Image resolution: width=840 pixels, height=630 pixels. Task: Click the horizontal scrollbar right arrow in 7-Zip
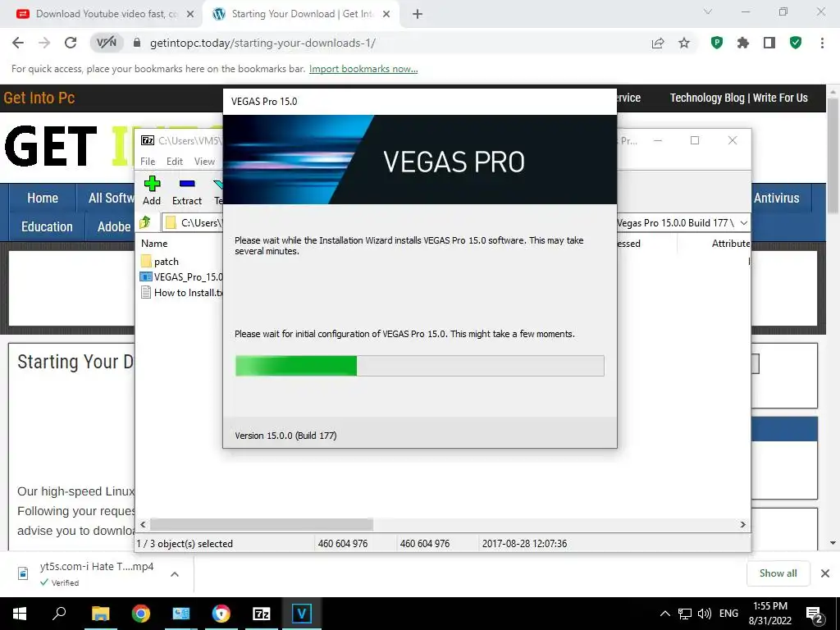point(742,524)
